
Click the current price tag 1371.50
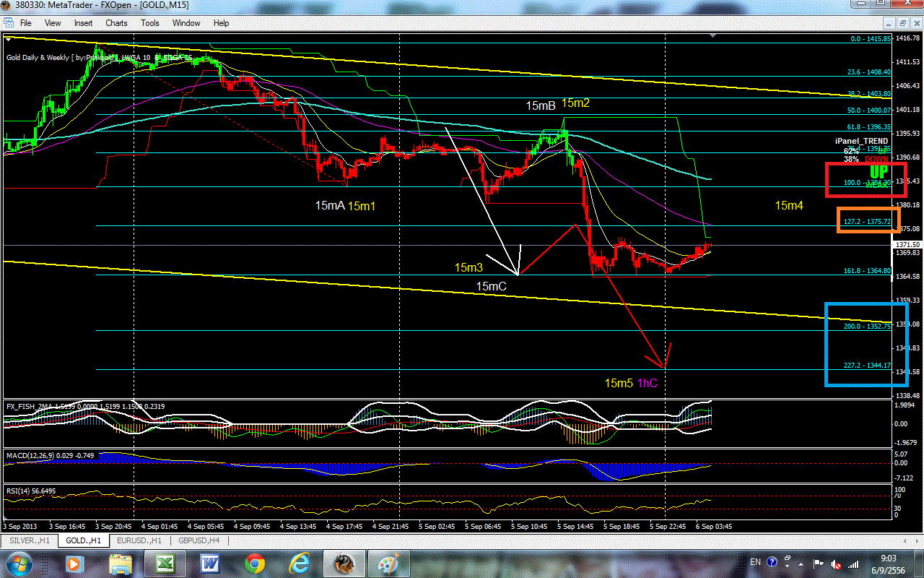[x=908, y=246]
